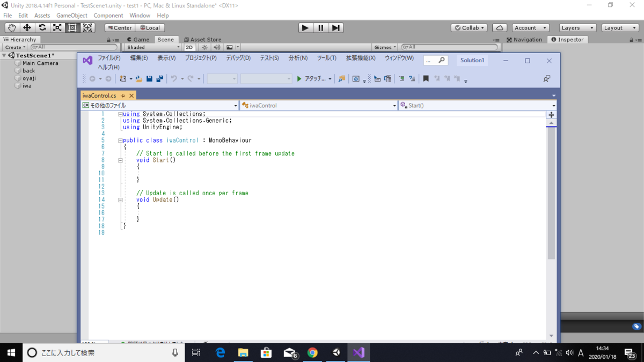The image size is (644, 362).
Task: Open 表示(V) menu in Visual Studio
Action: 166,58
